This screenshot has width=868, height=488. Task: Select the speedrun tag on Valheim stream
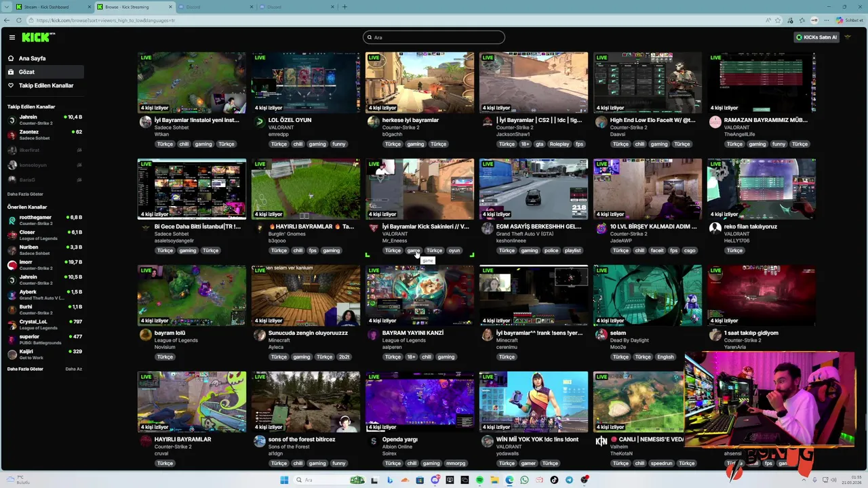pos(661,463)
